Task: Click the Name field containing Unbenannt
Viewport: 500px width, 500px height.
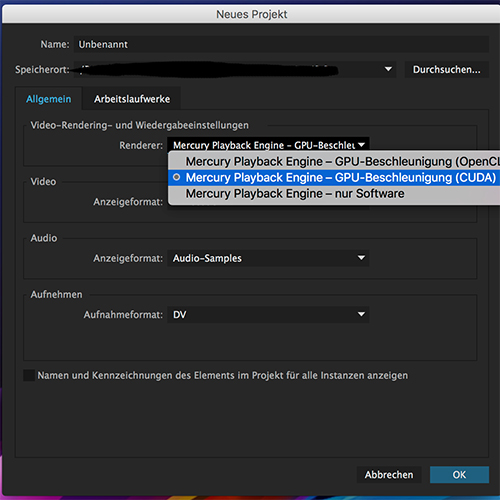Action: 281,44
